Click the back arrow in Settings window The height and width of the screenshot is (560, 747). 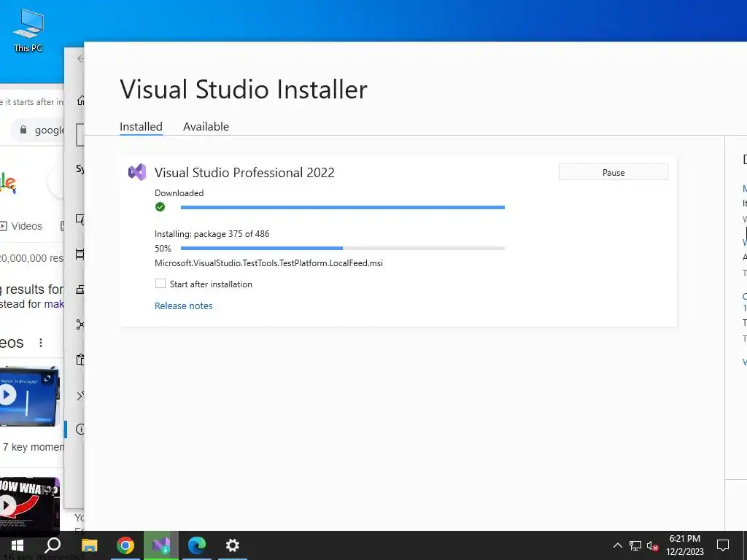click(x=80, y=58)
